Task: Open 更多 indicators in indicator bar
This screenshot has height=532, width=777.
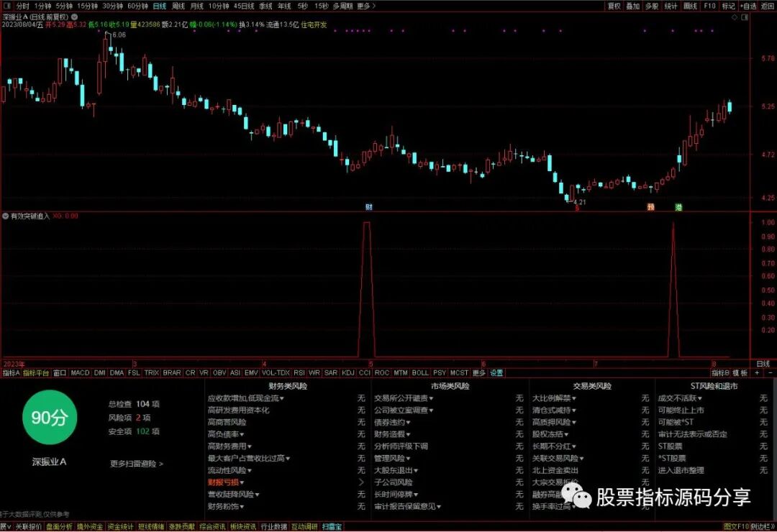Action: click(478, 373)
